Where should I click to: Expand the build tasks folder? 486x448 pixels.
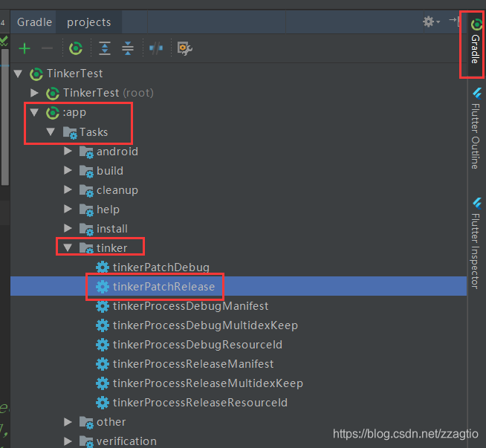tap(68, 170)
